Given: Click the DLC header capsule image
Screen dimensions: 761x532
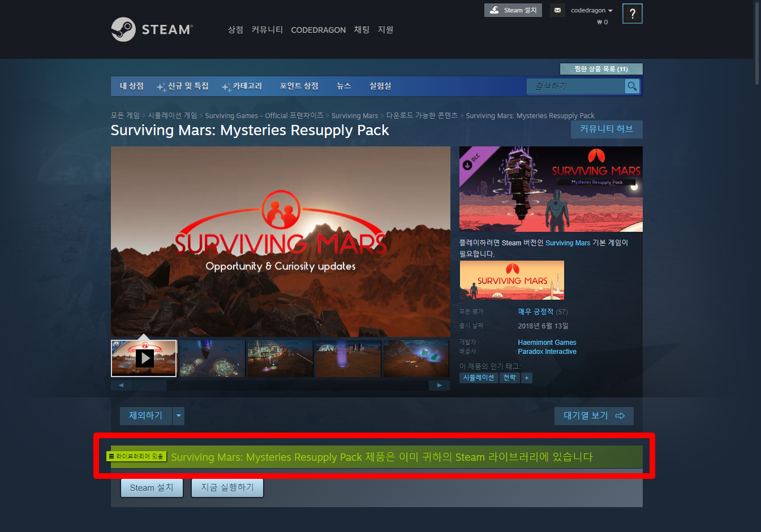Looking at the screenshot, I should (x=551, y=189).
